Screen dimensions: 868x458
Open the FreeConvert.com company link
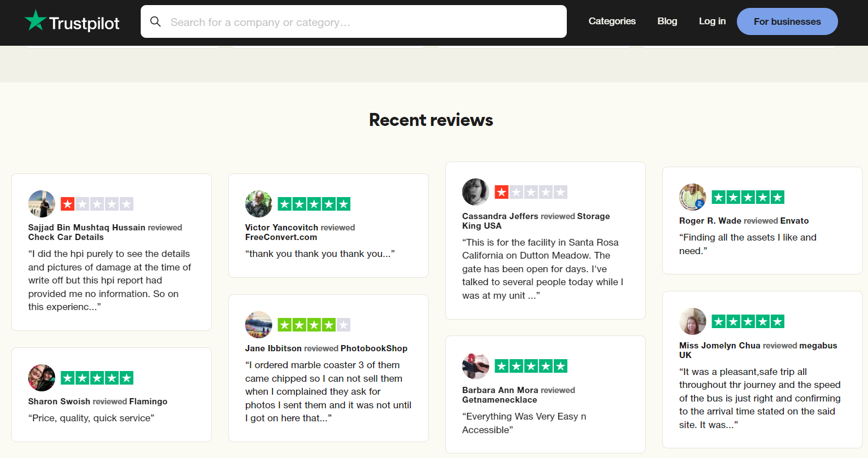point(281,237)
